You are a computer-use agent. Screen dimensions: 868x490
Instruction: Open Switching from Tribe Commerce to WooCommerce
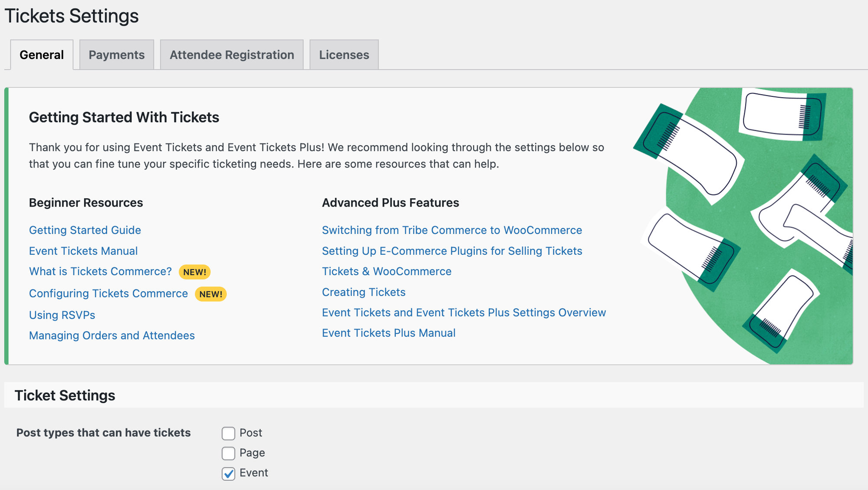click(452, 230)
